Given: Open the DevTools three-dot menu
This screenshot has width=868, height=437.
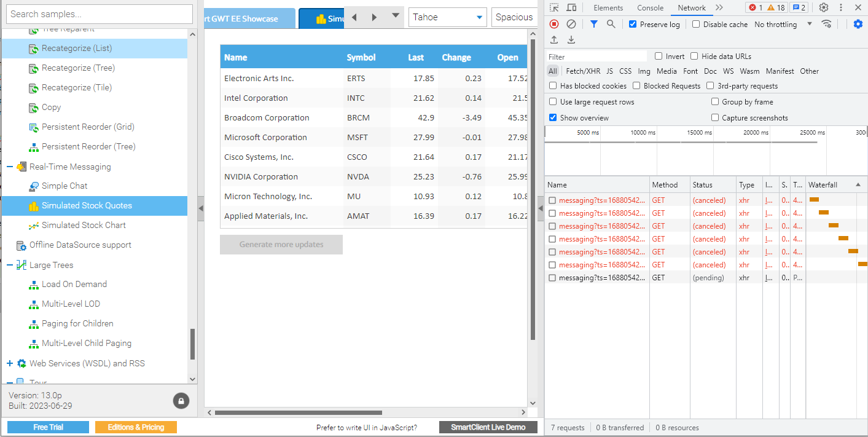Looking at the screenshot, I should tap(840, 7).
